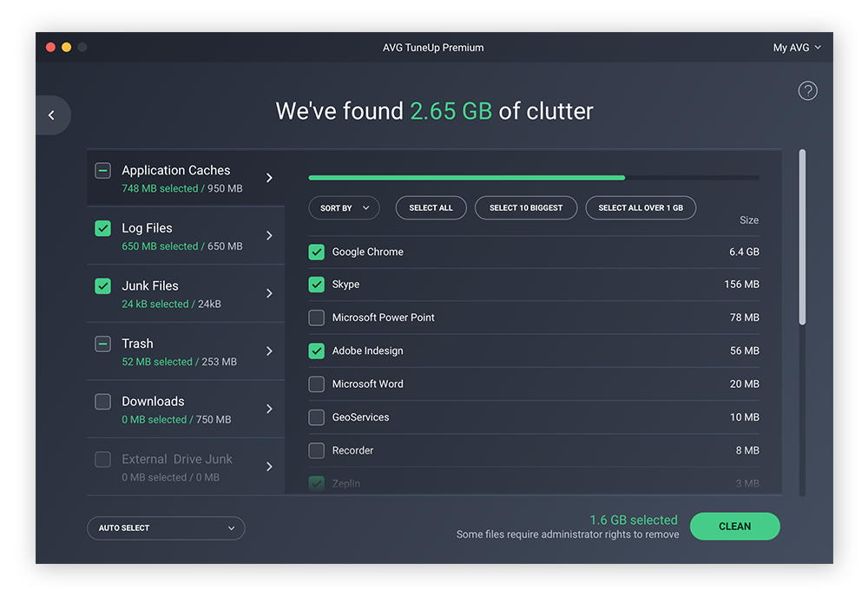This screenshot has height=596, width=868.
Task: Click the Clean button
Action: [x=735, y=526]
